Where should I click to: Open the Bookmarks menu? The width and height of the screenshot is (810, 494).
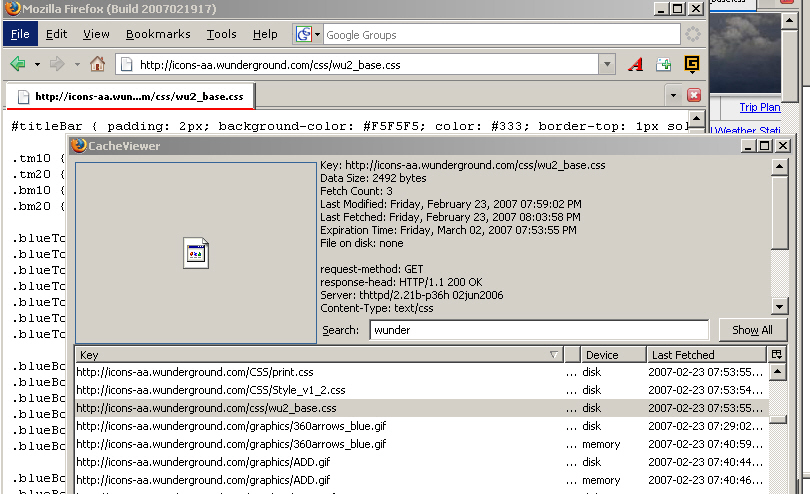(x=158, y=34)
